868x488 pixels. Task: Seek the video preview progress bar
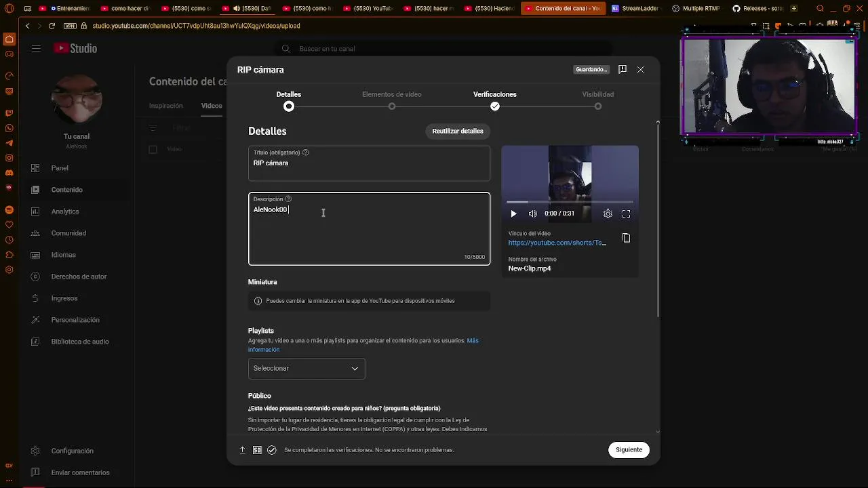[x=570, y=202]
